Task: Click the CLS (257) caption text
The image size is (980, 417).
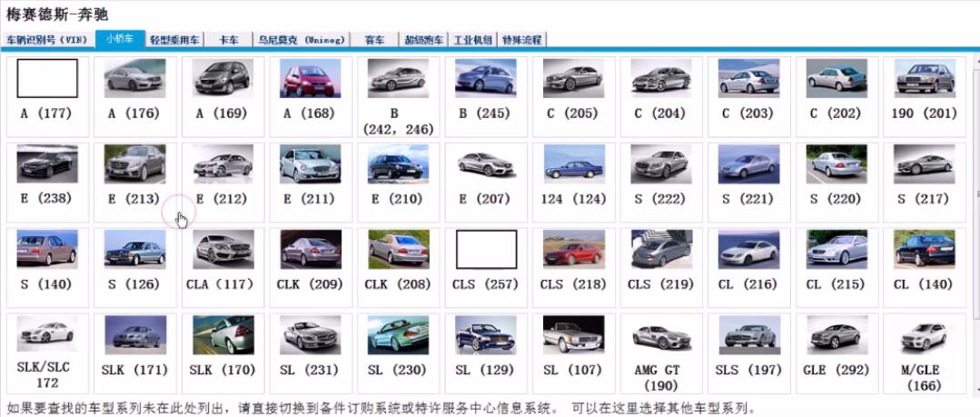Action: coord(486,285)
